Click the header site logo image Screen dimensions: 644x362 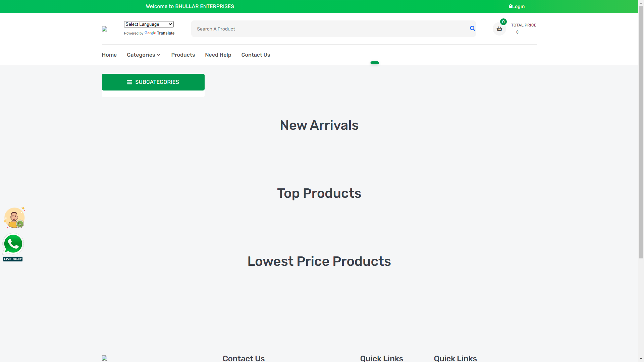[x=105, y=29]
